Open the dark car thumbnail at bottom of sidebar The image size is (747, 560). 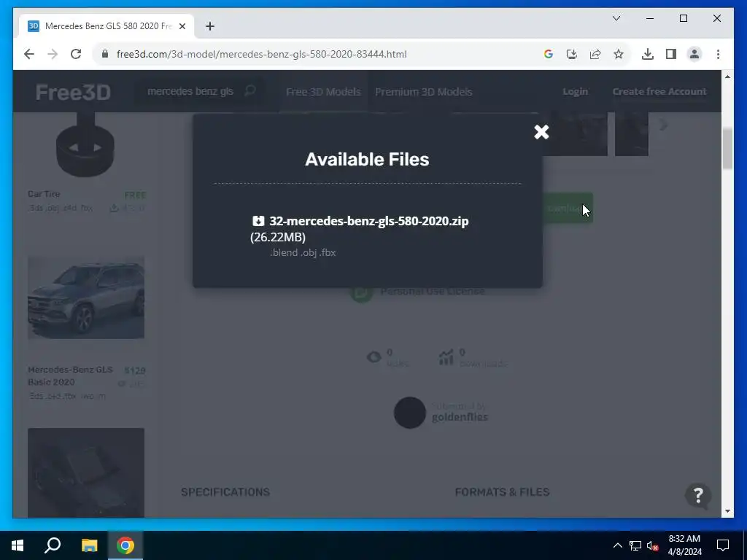(x=86, y=472)
